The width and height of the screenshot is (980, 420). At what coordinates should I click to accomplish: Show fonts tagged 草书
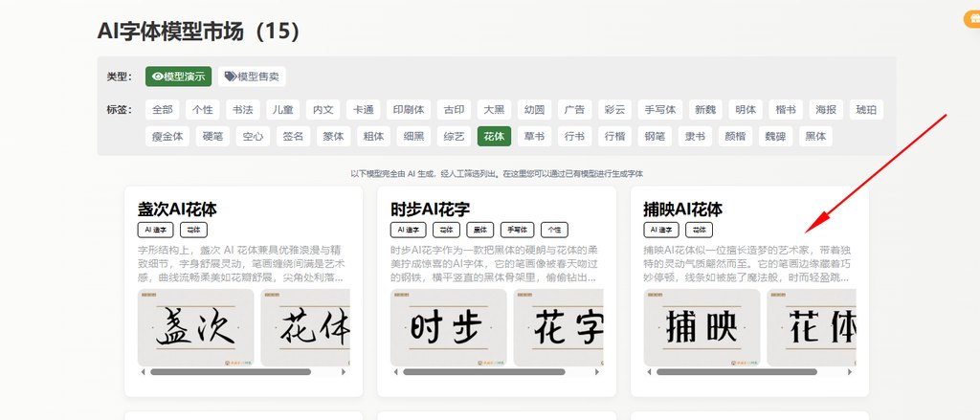[x=534, y=136]
